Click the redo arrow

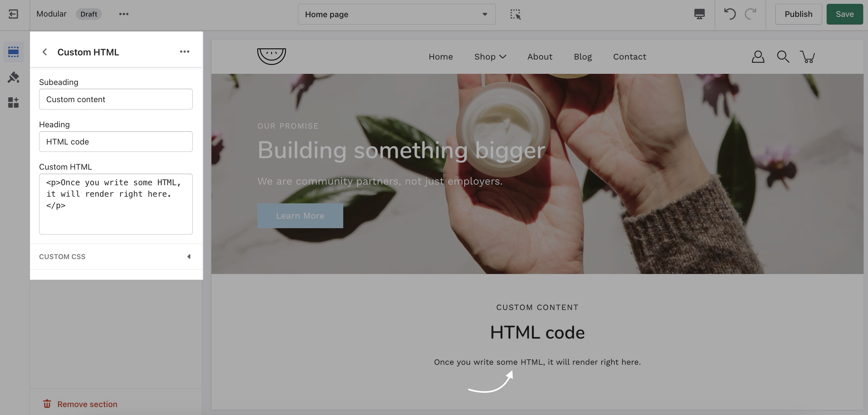point(751,14)
